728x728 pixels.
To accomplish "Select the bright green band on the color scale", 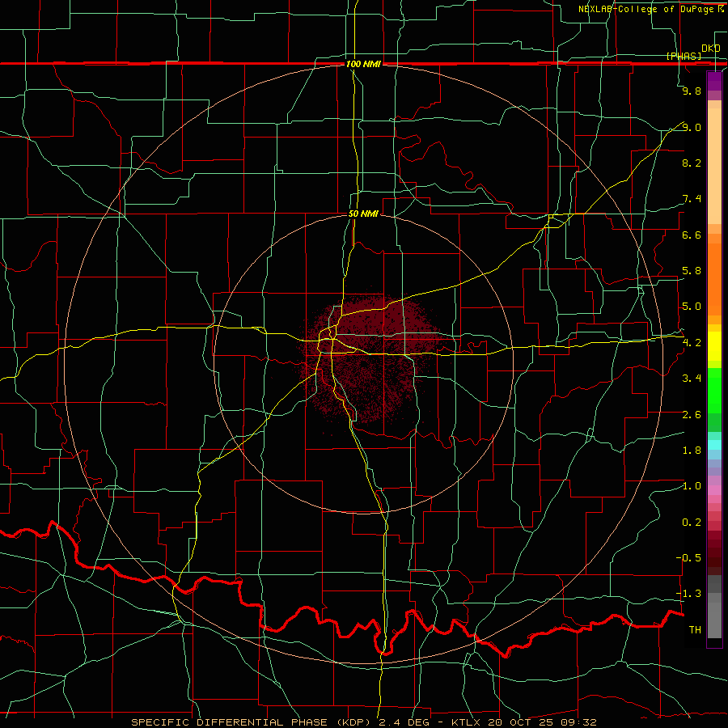I will click(714, 390).
